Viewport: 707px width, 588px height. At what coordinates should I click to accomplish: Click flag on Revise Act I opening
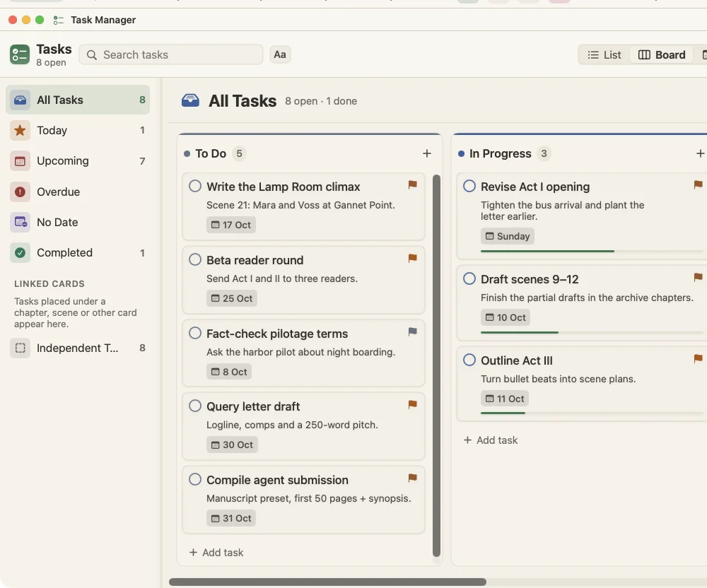pos(698,184)
